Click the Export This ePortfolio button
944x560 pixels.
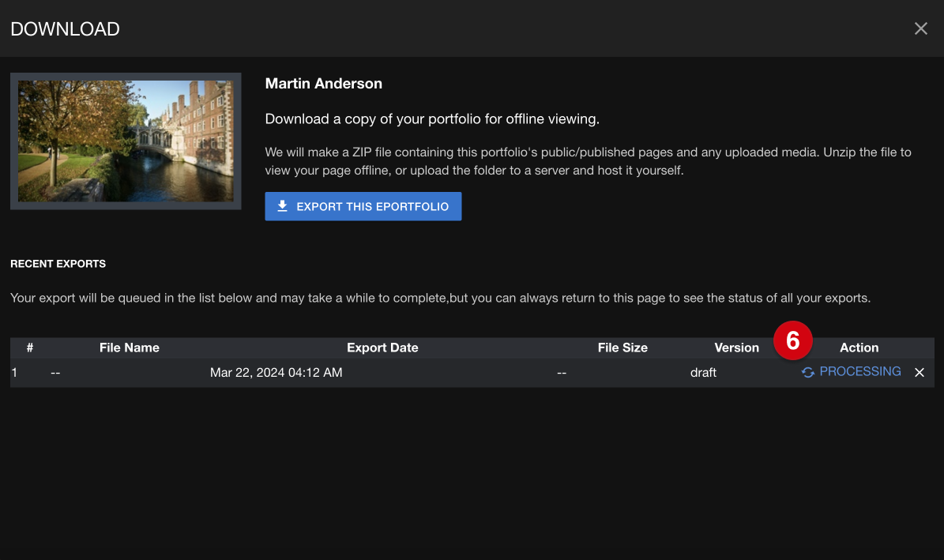coord(363,206)
